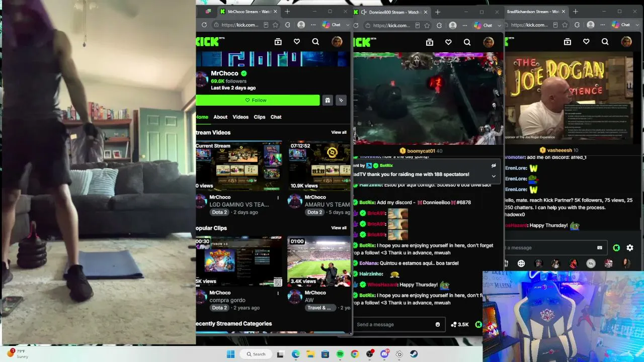Click the BradRichardson chat scrollbar
644x362 pixels.
[x=641, y=224]
